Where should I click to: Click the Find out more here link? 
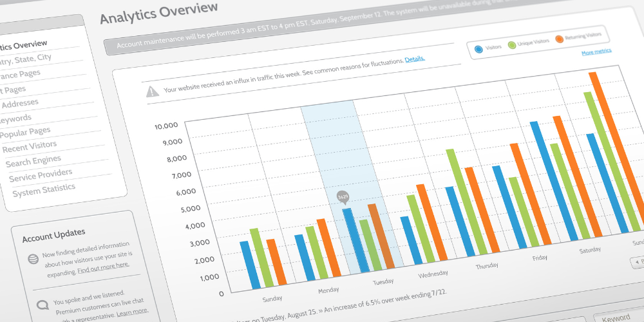click(104, 265)
